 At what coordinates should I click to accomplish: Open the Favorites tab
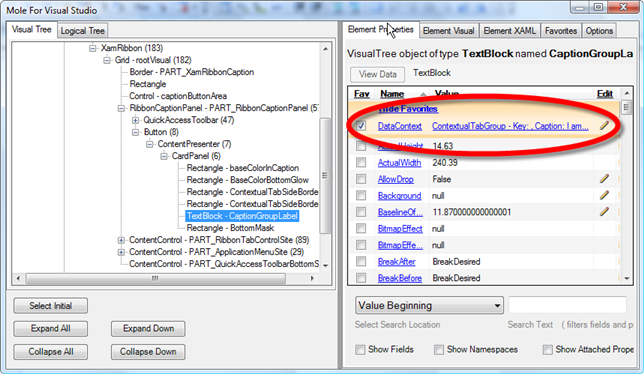(x=561, y=31)
